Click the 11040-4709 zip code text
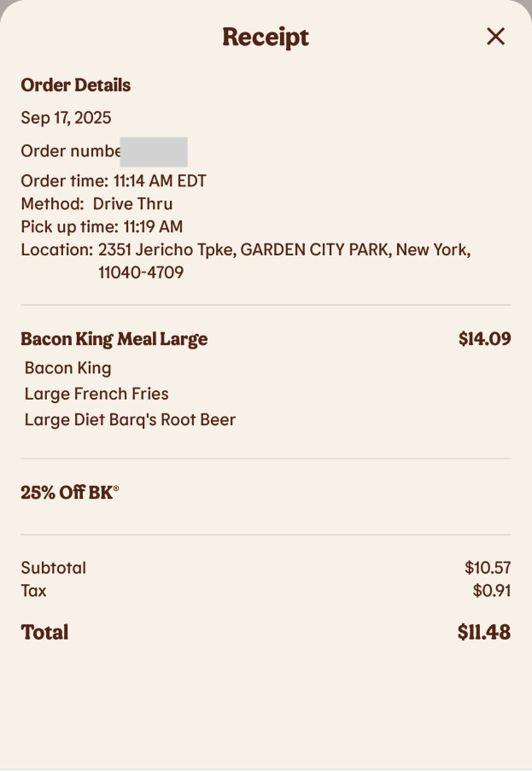Viewport: 532px width, 772px height. coord(141,273)
